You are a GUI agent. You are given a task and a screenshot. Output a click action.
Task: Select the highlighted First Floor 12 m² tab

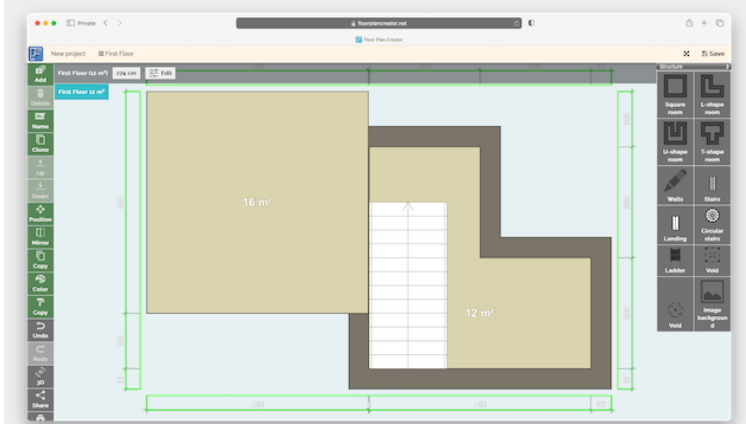[82, 91]
